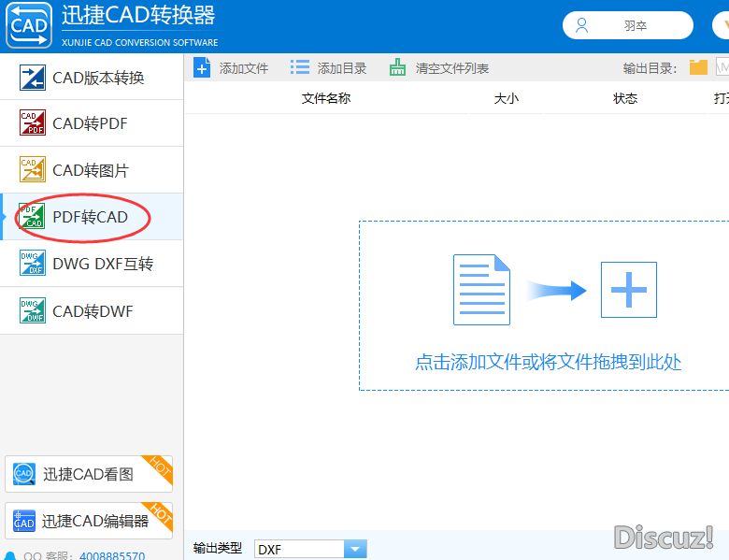Screen dimensions: 729x560
Task: Click the QQ客服 number 4008885570 link
Action: click(x=111, y=555)
